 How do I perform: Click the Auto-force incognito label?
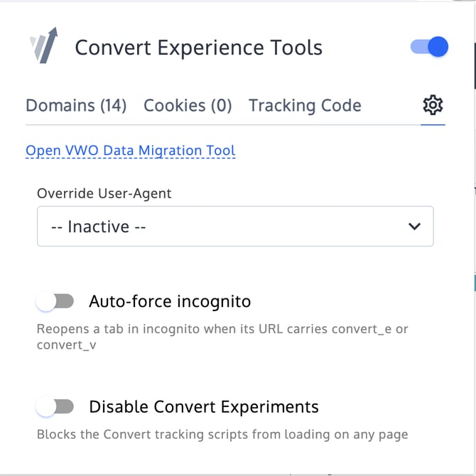click(x=170, y=301)
